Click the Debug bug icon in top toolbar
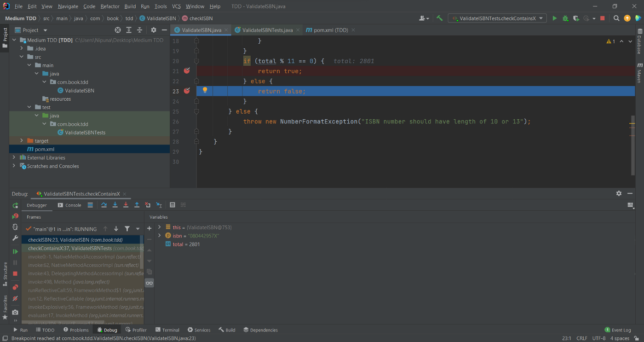The width and height of the screenshot is (644, 342). [565, 18]
